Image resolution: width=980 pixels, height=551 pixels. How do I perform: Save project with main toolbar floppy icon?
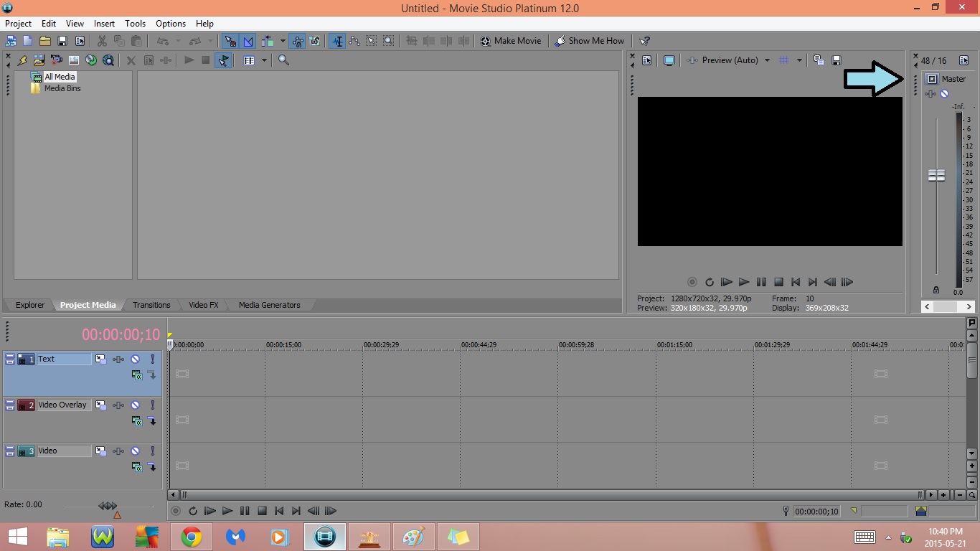(62, 41)
